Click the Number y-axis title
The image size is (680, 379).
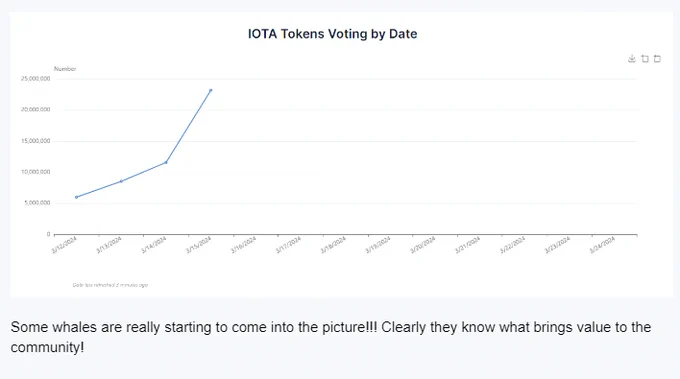65,69
